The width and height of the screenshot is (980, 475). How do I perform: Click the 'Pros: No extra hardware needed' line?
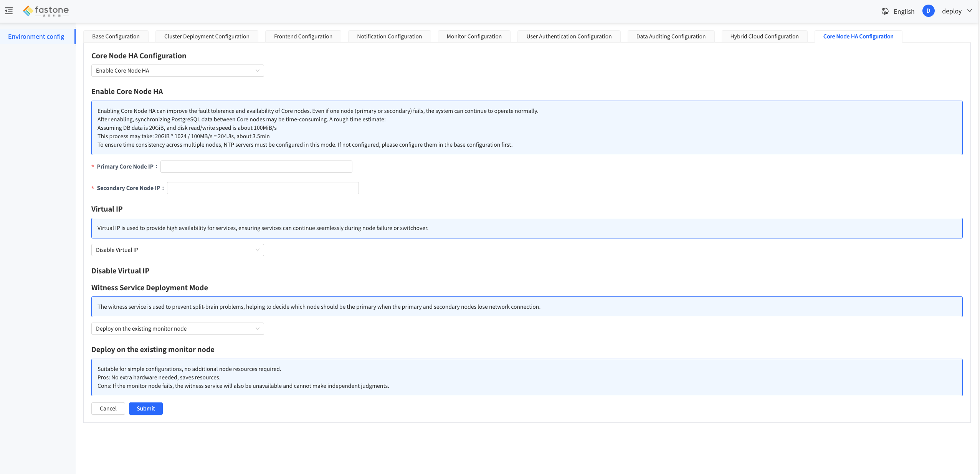pyautogui.click(x=159, y=377)
